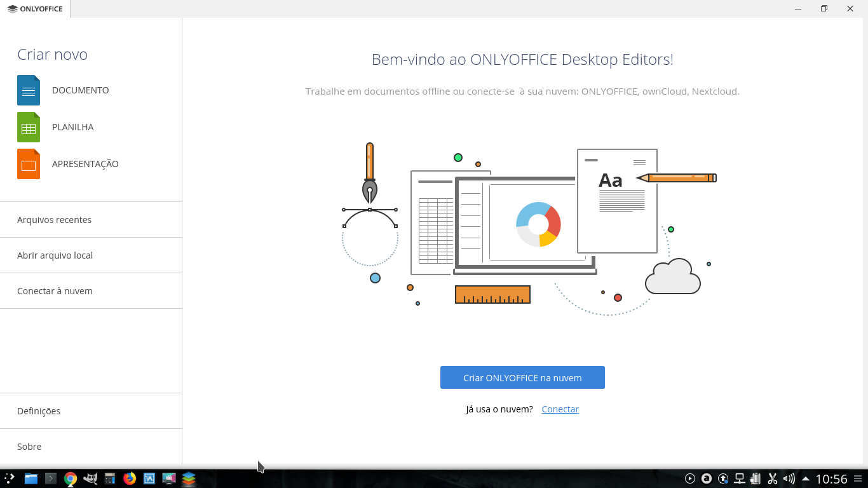
Task: Click the ONLYOFFICE home tab
Action: coord(36,9)
